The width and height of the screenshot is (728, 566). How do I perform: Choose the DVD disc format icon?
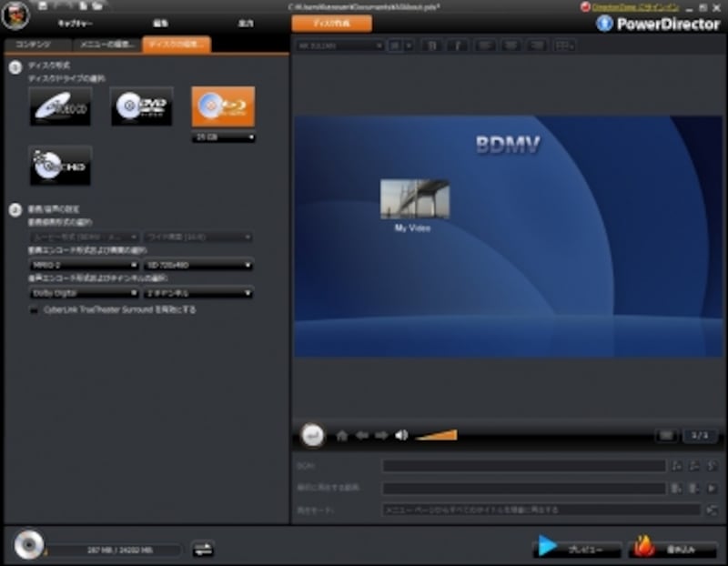[x=141, y=107]
